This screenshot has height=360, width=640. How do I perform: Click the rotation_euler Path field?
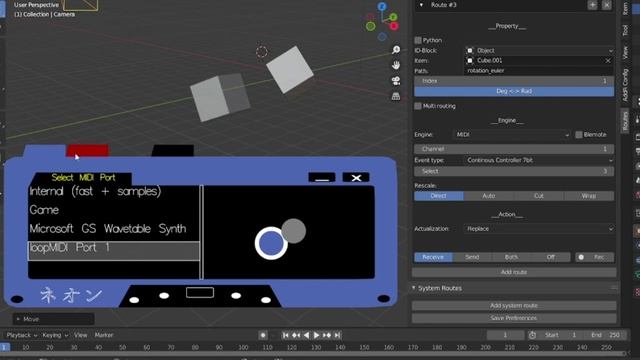click(x=539, y=71)
